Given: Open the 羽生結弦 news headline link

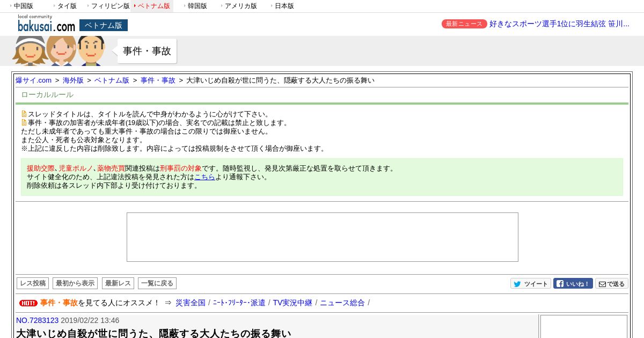Looking at the screenshot, I should pos(559,24).
